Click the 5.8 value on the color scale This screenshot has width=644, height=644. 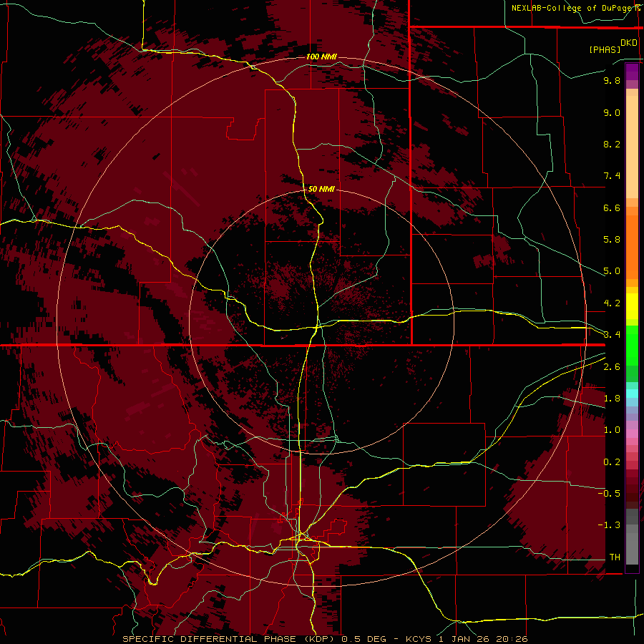tap(612, 240)
